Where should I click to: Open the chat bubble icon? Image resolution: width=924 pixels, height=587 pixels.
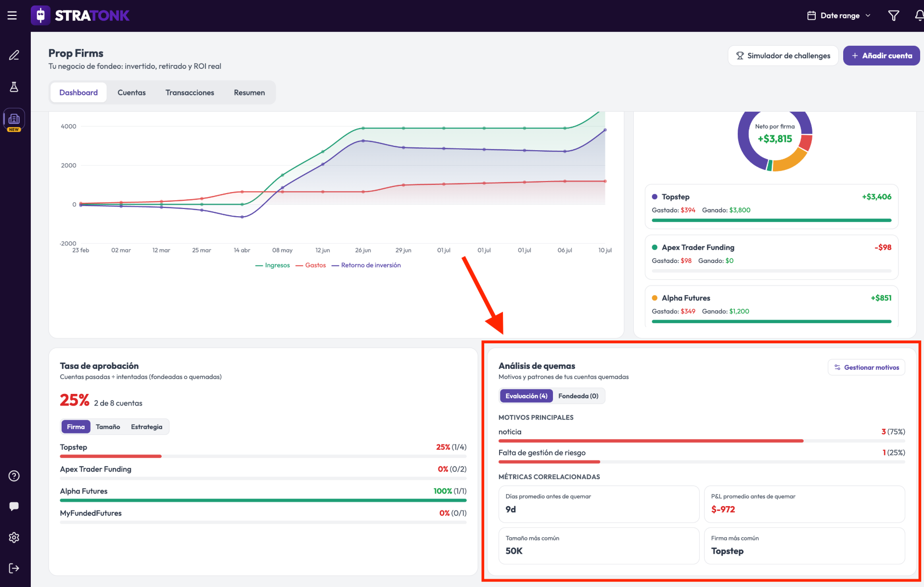pos(14,506)
